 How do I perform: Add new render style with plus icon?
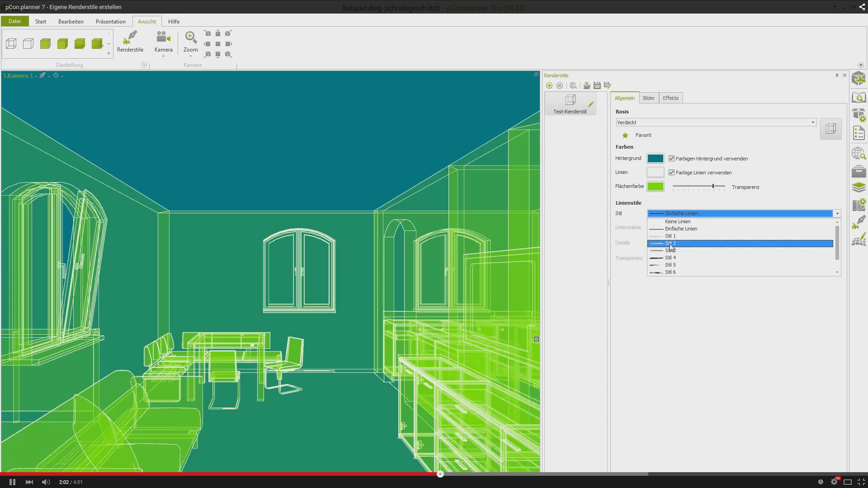click(549, 85)
